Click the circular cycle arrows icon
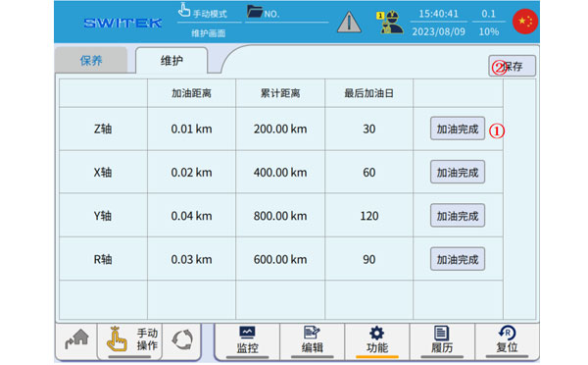588x365 pixels. tap(182, 339)
